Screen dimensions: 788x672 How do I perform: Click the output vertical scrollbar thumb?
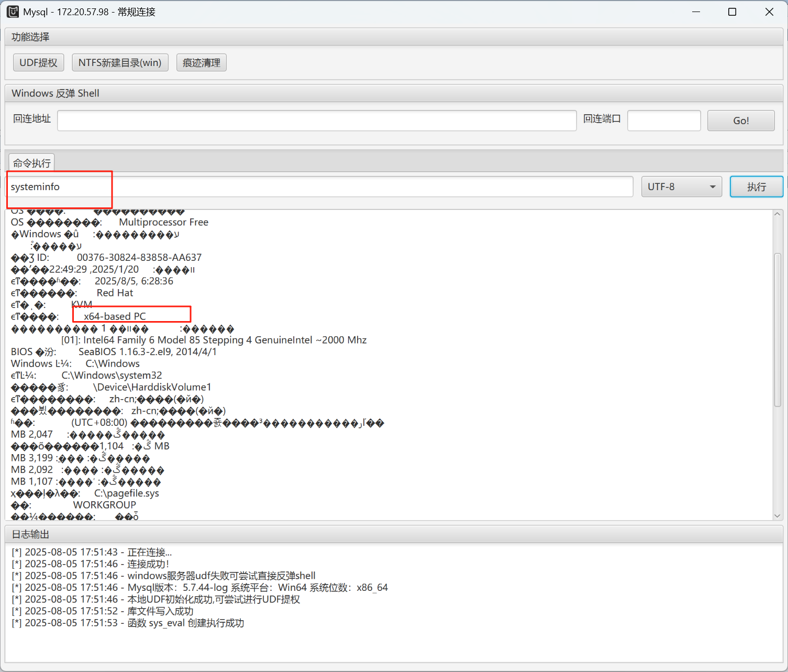(778, 330)
